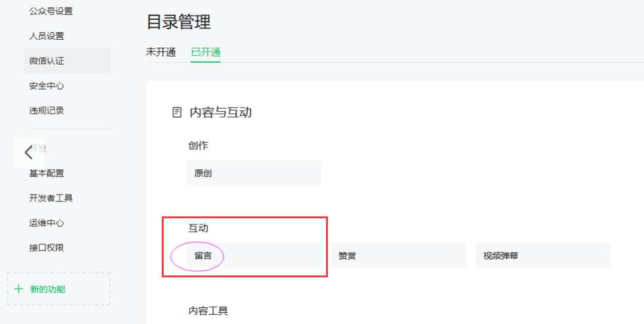
Task: Open the 留言 feature card
Action: click(254, 256)
